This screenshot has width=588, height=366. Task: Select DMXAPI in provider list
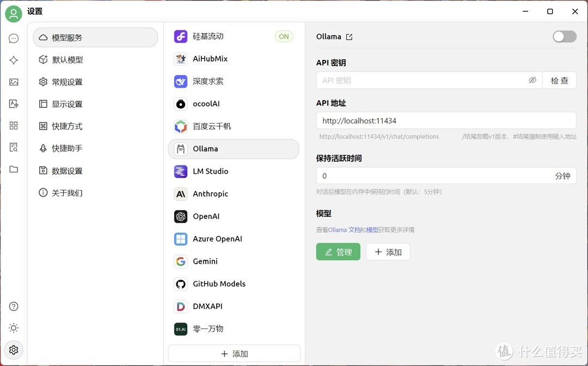234,307
